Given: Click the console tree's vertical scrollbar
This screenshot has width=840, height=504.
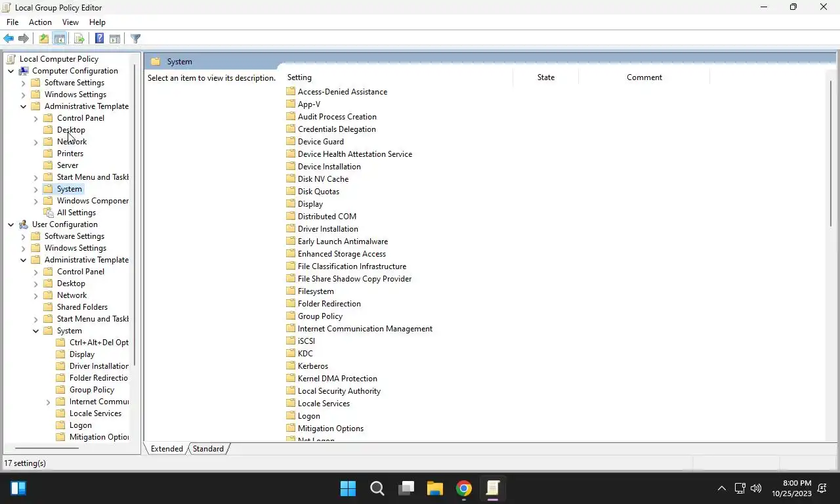Looking at the screenshot, I should coord(135,215).
